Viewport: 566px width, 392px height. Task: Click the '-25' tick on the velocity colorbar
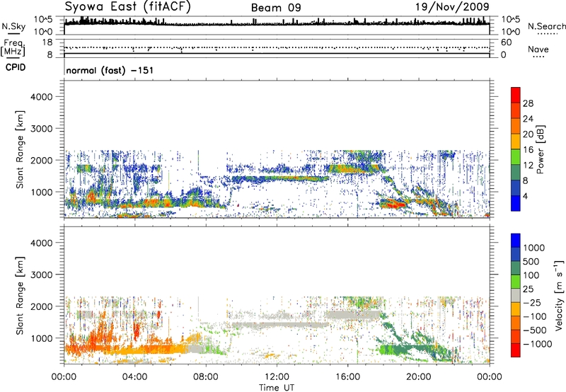point(532,302)
